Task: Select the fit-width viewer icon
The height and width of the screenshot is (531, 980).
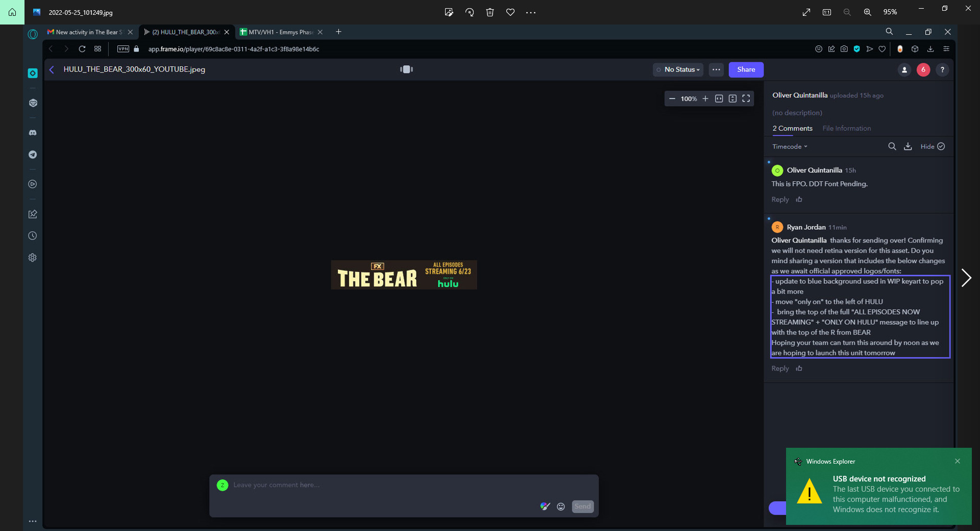Action: (719, 99)
